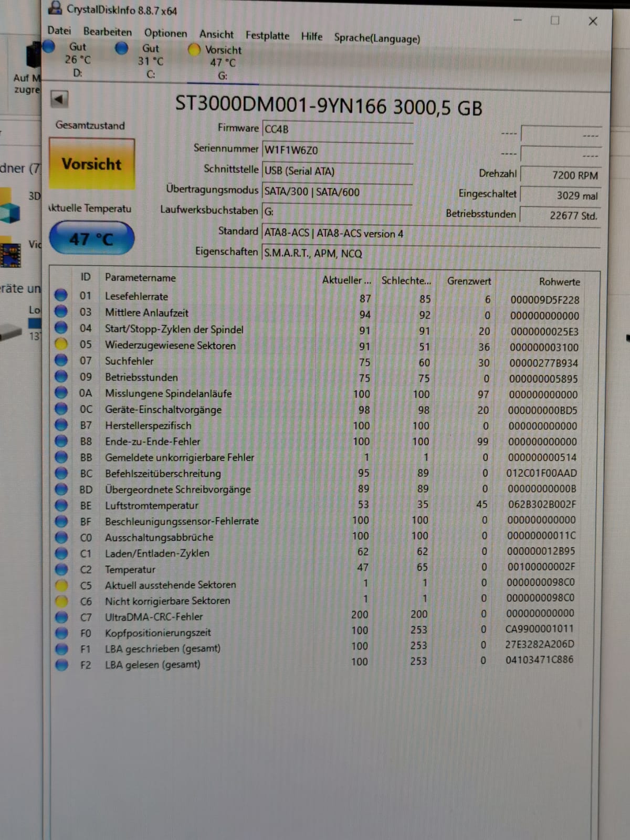Click the status icon for Luftstromtemperatur
Viewport: 630px width, 840px height.
coord(61,505)
